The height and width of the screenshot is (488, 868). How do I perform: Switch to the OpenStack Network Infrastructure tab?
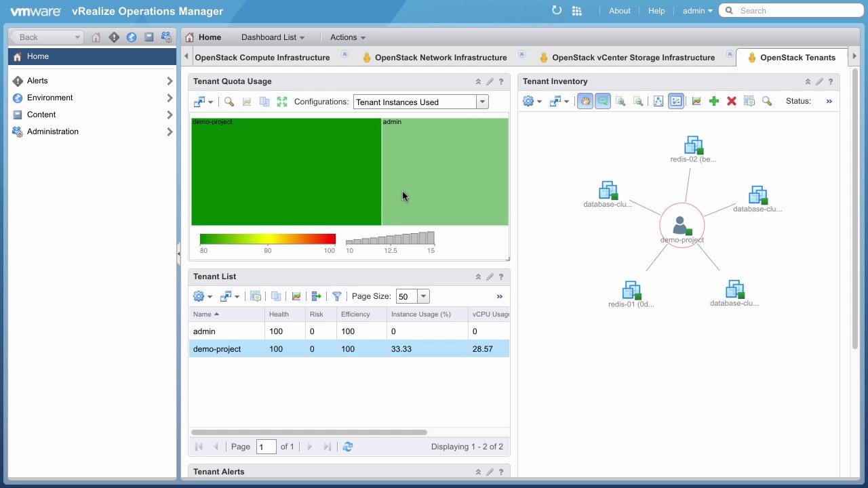[440, 58]
